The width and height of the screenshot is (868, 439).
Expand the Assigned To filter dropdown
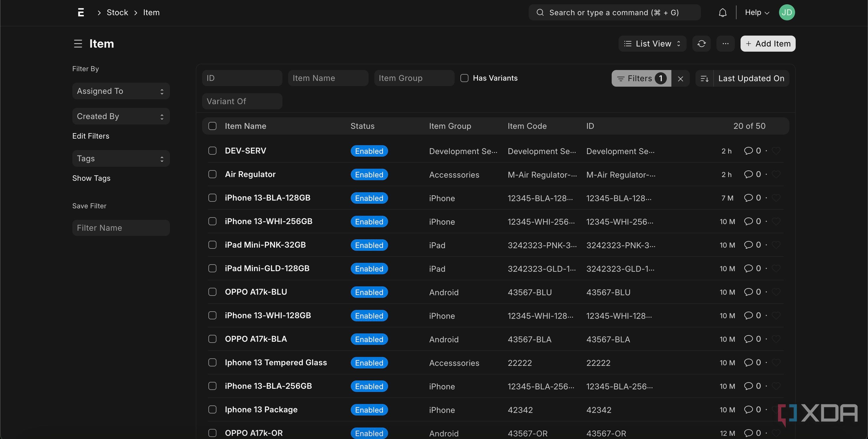(121, 91)
